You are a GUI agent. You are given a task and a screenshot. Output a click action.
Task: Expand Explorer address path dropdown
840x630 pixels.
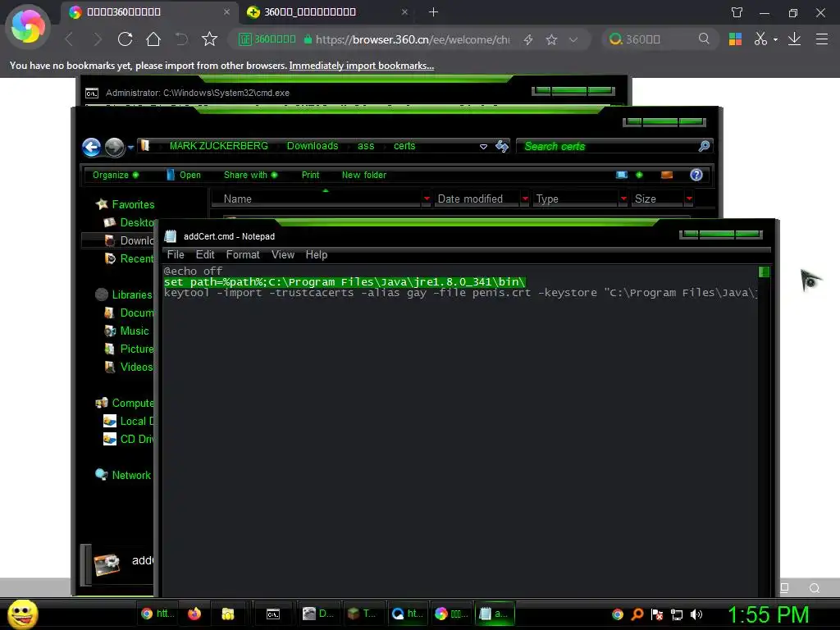point(483,146)
